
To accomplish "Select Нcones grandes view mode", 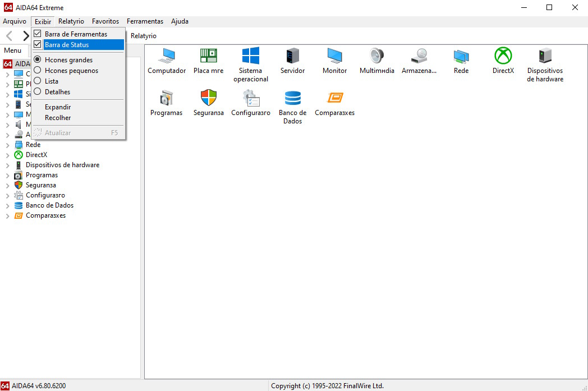I will coord(38,59).
